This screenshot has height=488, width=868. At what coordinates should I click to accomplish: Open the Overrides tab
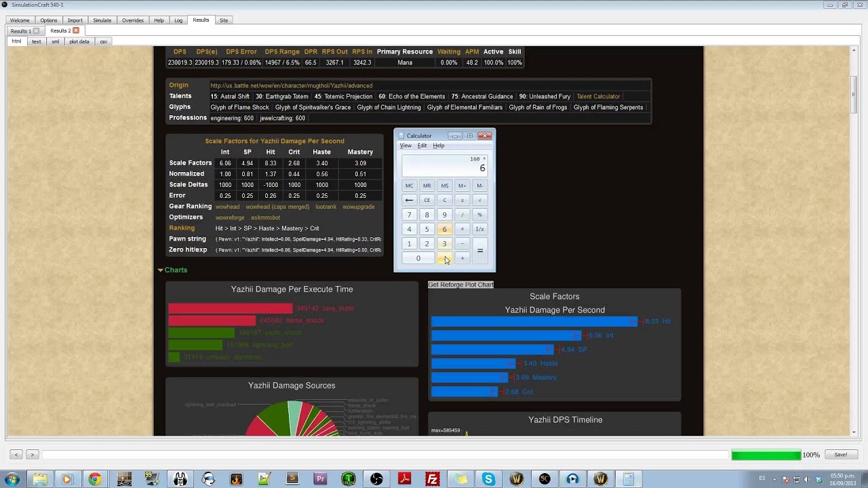point(133,20)
